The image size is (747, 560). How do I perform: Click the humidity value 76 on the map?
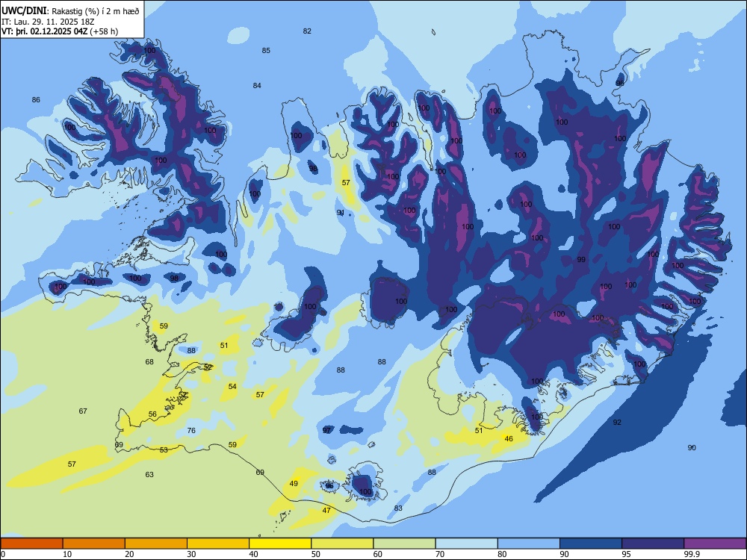click(x=191, y=431)
